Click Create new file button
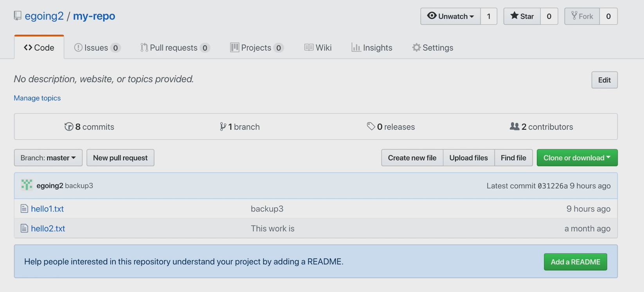The image size is (644, 292). click(412, 158)
